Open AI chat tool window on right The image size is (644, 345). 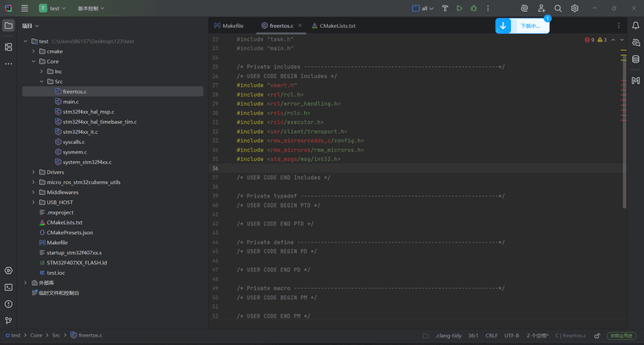[636, 42]
